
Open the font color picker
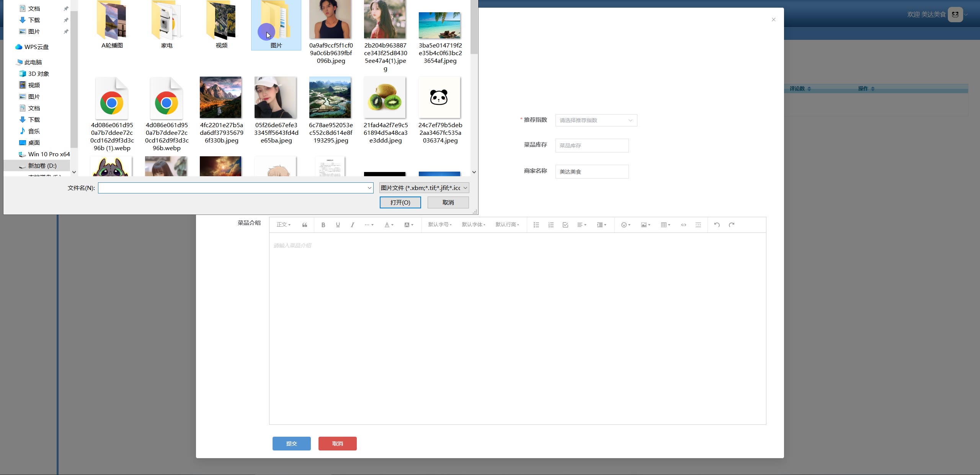(x=389, y=225)
